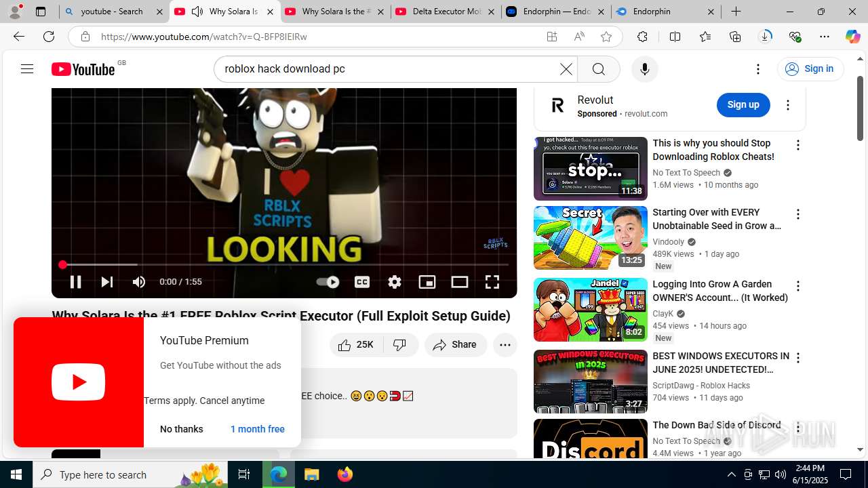Sign in to YouTube
This screenshot has height=488, width=868.
(x=810, y=68)
